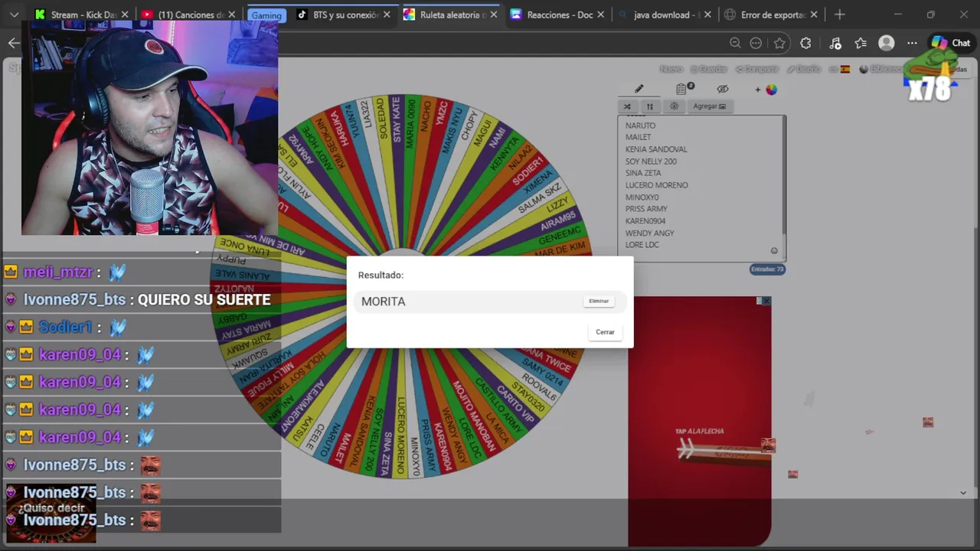
Task: Close the red advertisement with X
Action: [766, 301]
